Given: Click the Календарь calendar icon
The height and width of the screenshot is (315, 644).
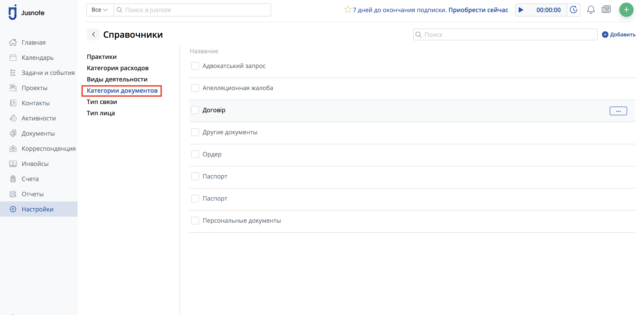Looking at the screenshot, I should click(13, 58).
